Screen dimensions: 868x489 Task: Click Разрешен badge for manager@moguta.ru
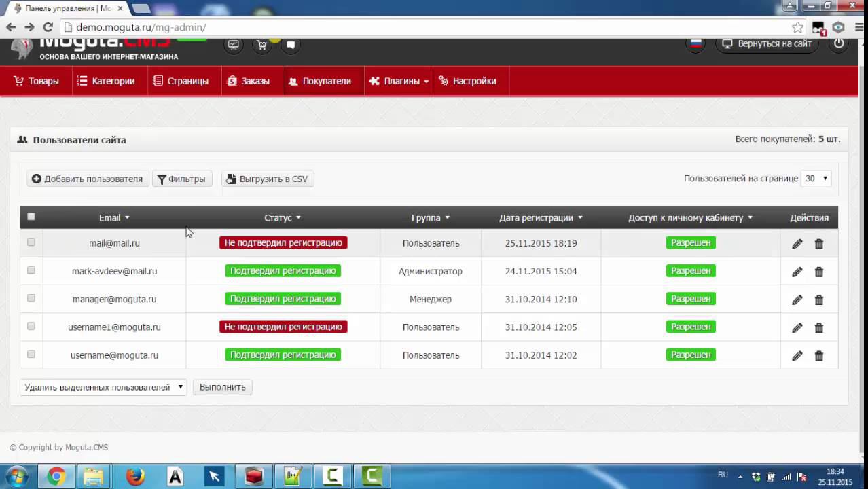[x=691, y=298]
